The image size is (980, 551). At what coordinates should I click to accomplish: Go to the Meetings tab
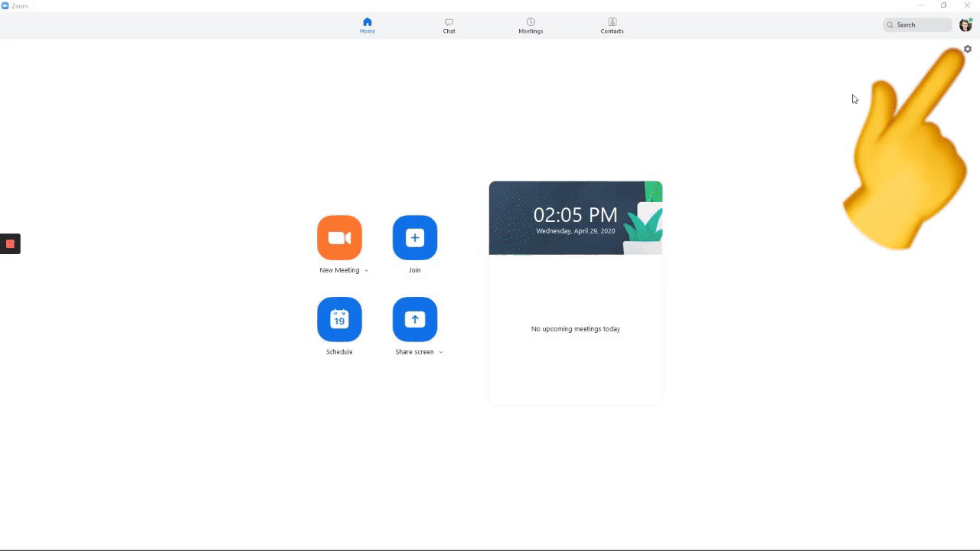pos(531,26)
